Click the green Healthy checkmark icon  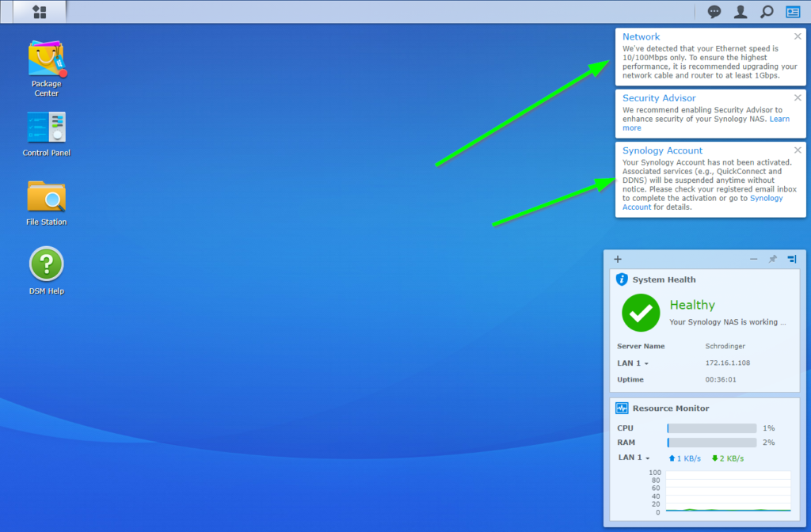[x=641, y=312]
